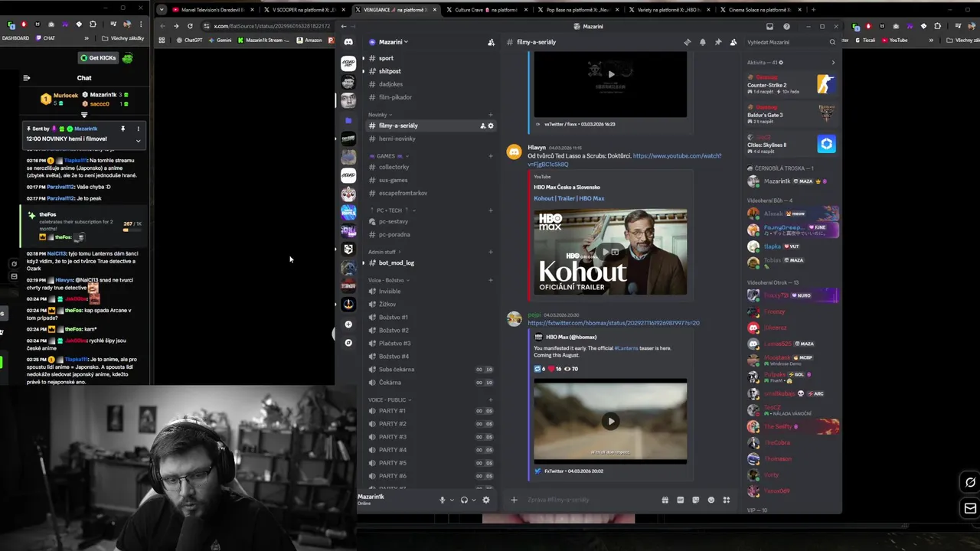This screenshot has height=551, width=980.
Task: Open pinned messages pin icon
Action: coord(717,42)
